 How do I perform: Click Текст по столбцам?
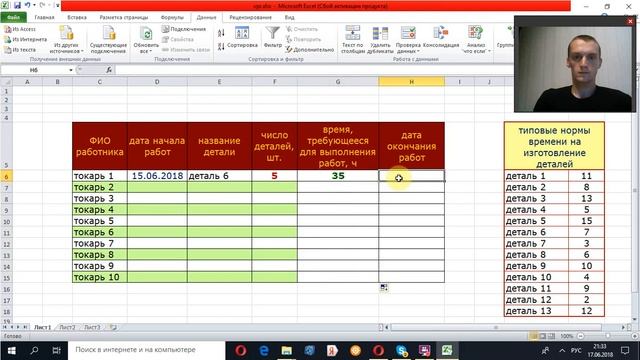click(352, 40)
